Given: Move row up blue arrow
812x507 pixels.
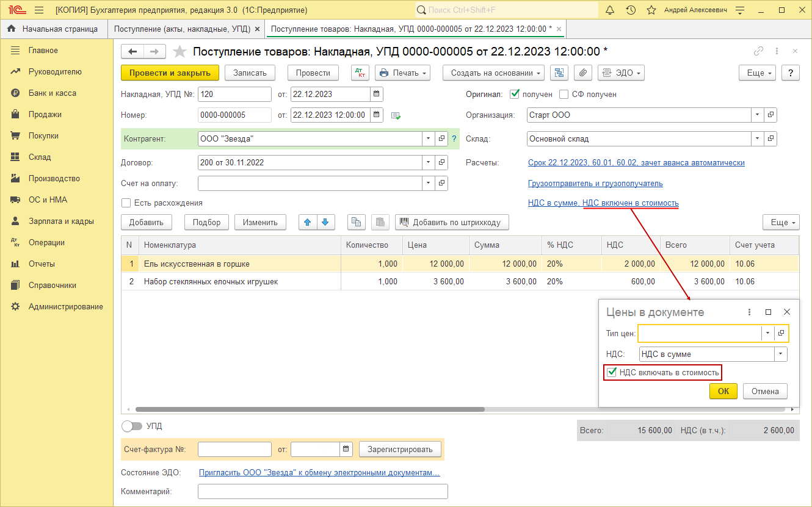Looking at the screenshot, I should 308,222.
